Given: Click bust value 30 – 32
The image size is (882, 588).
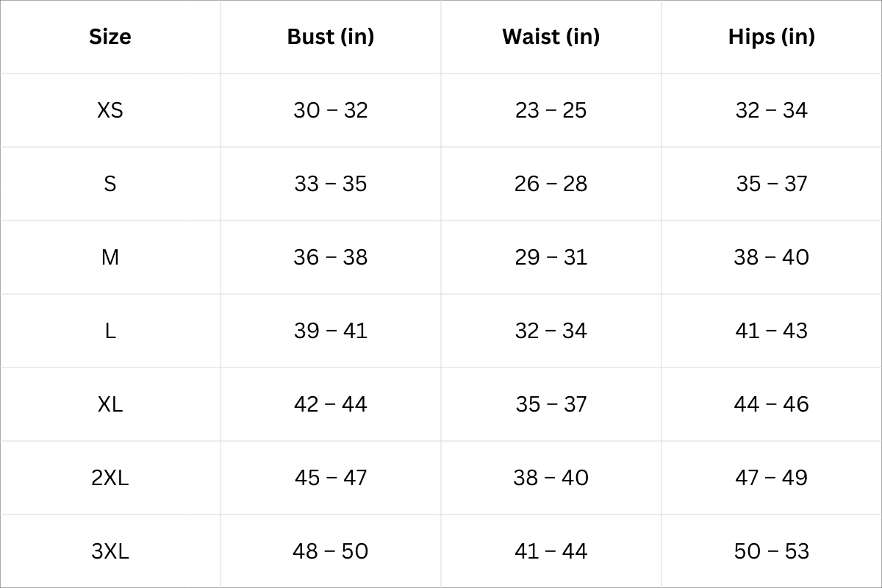Looking at the screenshot, I should click(x=331, y=110).
